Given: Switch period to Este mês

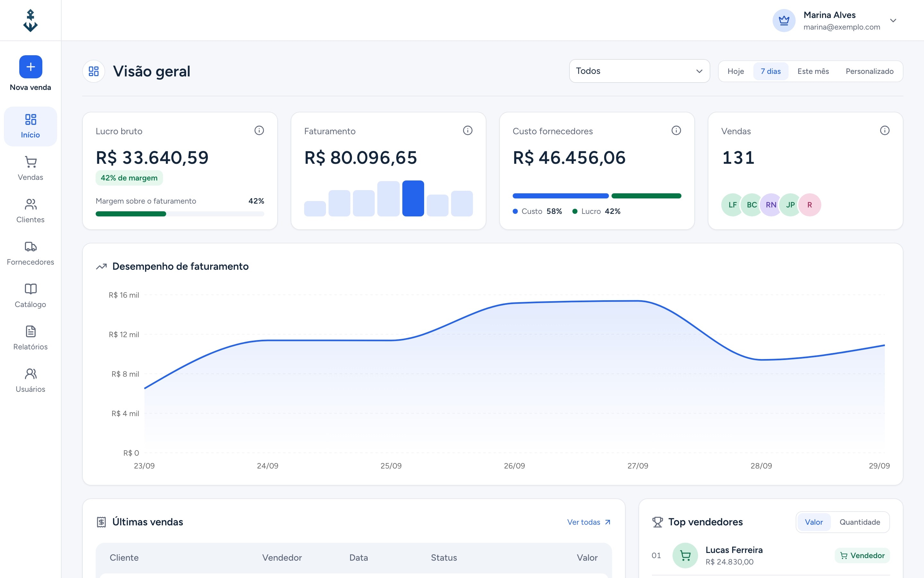Looking at the screenshot, I should (813, 72).
